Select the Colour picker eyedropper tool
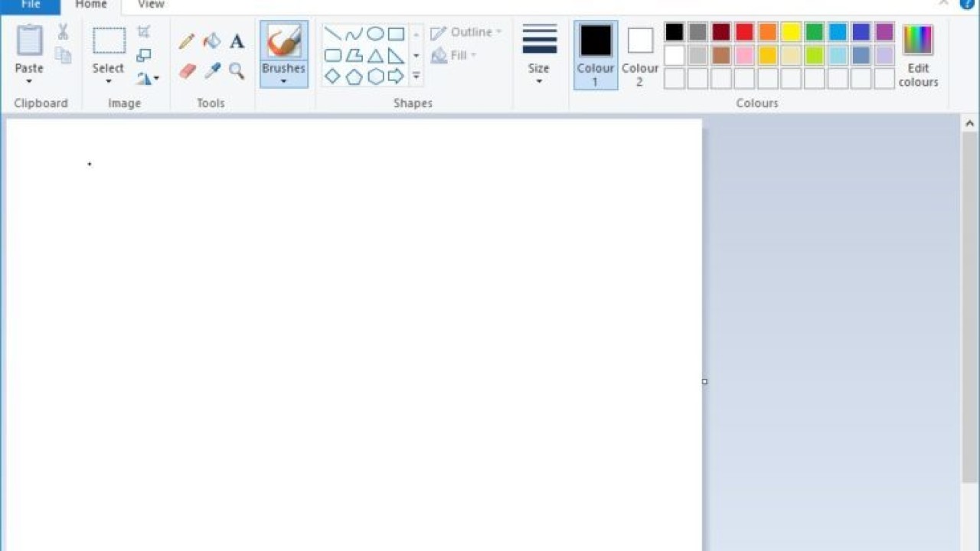 pos(212,71)
